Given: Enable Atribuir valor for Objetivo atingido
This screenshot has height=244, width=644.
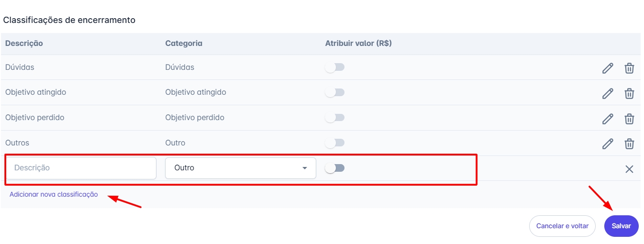Looking at the screenshot, I should click(334, 92).
